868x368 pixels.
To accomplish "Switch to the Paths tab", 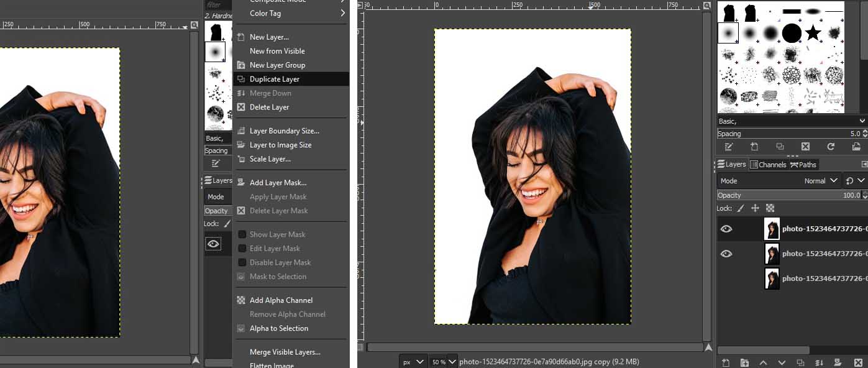I will click(803, 165).
